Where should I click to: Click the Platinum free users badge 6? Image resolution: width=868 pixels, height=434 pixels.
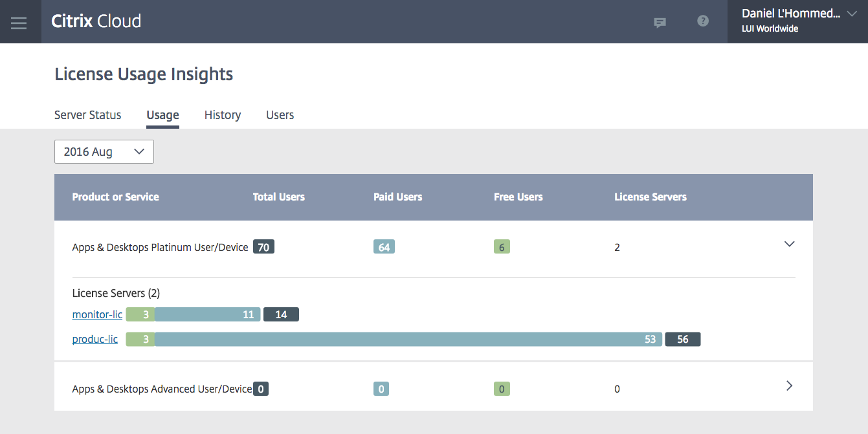point(502,247)
